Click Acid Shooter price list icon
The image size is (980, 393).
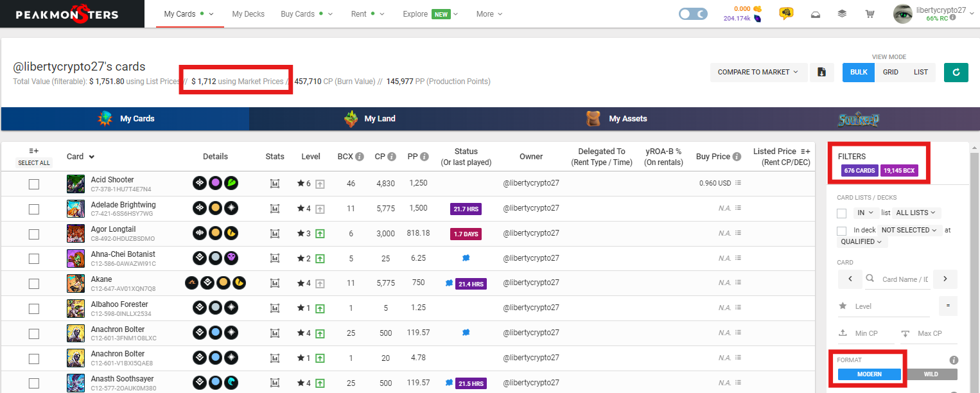[738, 183]
